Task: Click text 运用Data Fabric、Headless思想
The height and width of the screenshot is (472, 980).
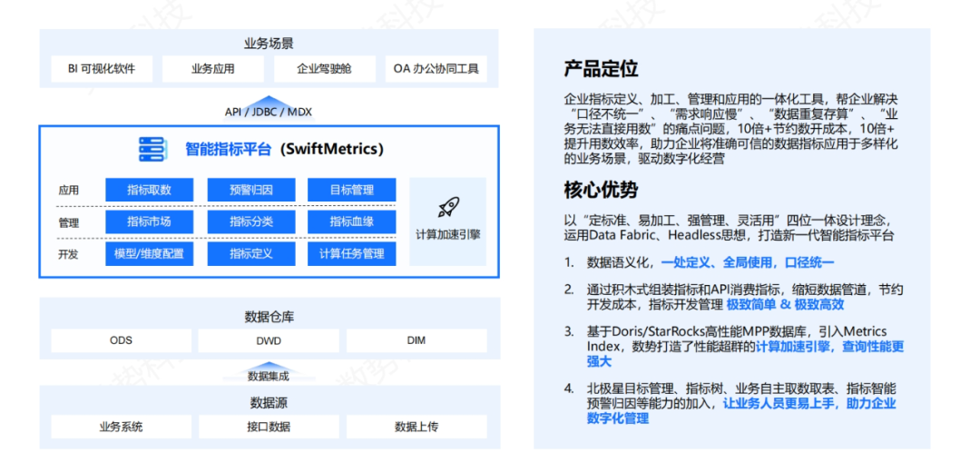Action: [658, 236]
